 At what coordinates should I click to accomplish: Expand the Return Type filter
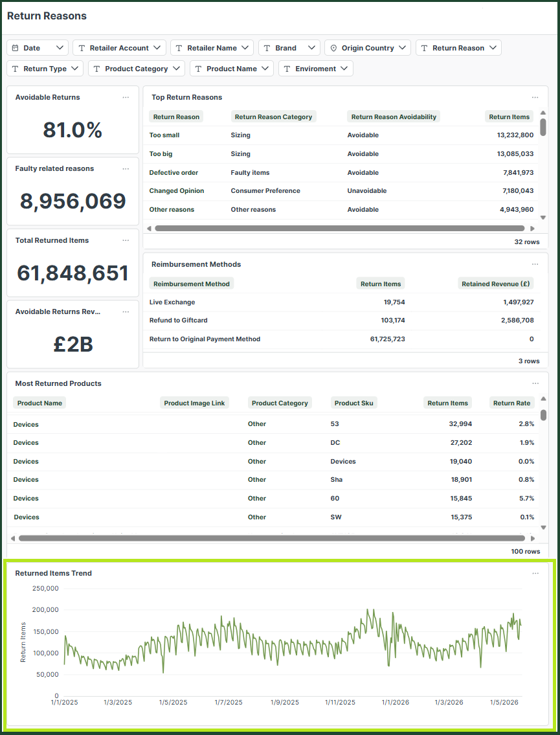click(45, 69)
